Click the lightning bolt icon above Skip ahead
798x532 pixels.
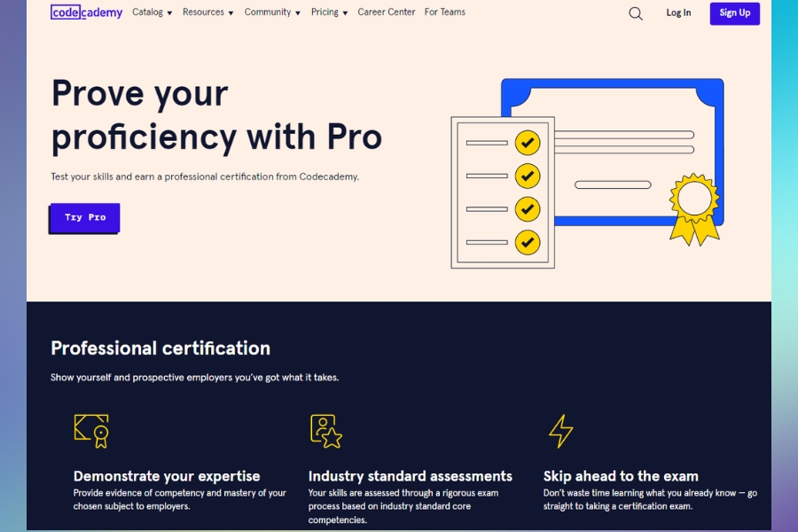561,431
